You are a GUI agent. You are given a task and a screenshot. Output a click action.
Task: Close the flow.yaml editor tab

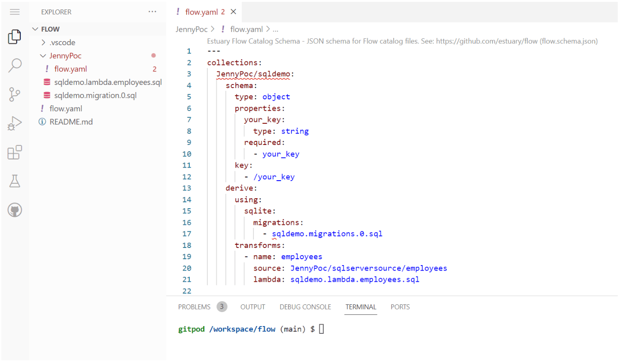pos(233,12)
